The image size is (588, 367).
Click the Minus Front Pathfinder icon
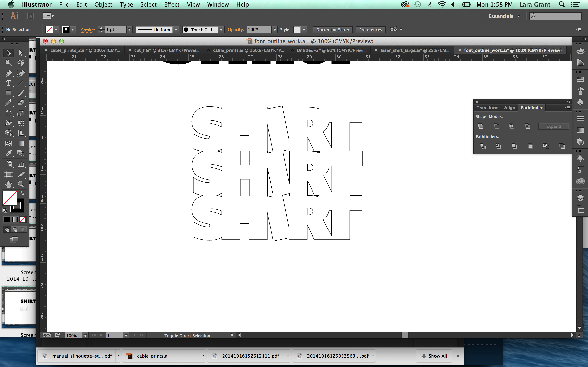coord(496,126)
